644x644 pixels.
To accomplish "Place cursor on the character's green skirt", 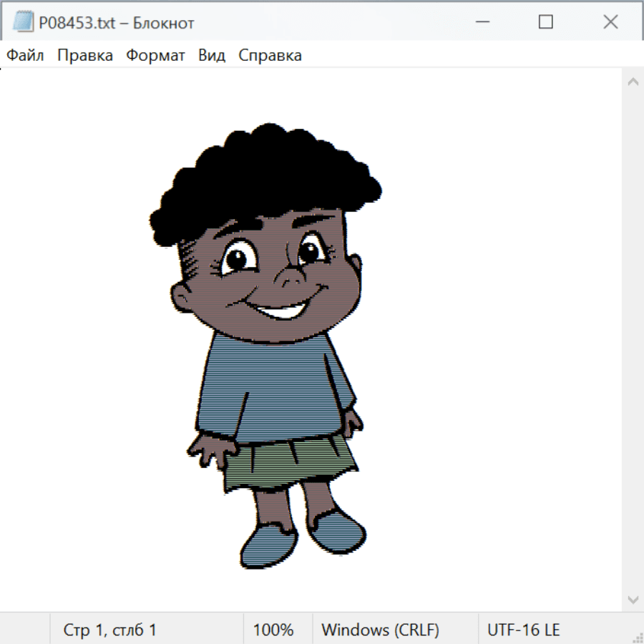I will pyautogui.click(x=286, y=465).
